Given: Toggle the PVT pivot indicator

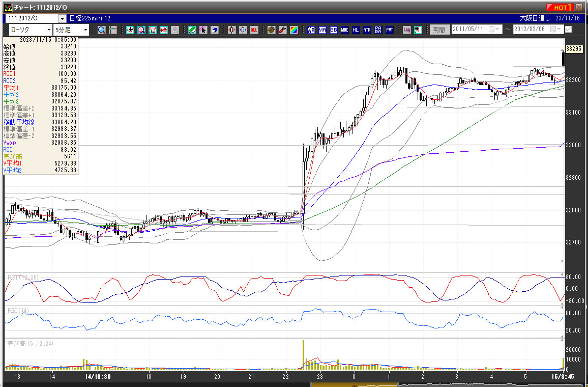Looking at the screenshot, I should 390,30.
